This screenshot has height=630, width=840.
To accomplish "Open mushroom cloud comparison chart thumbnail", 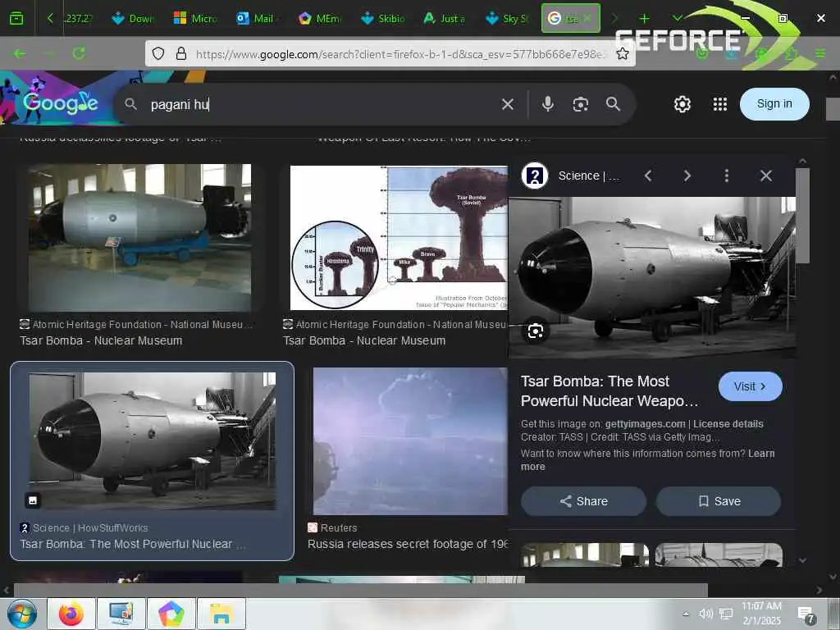I will point(399,237).
